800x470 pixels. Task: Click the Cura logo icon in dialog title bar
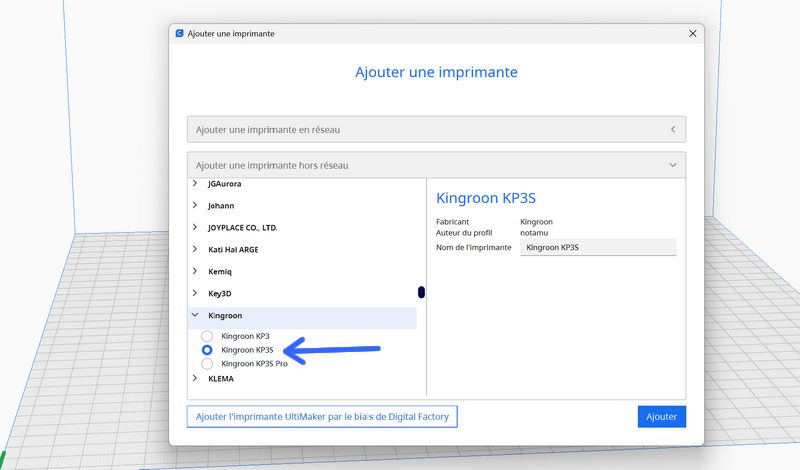pos(180,33)
